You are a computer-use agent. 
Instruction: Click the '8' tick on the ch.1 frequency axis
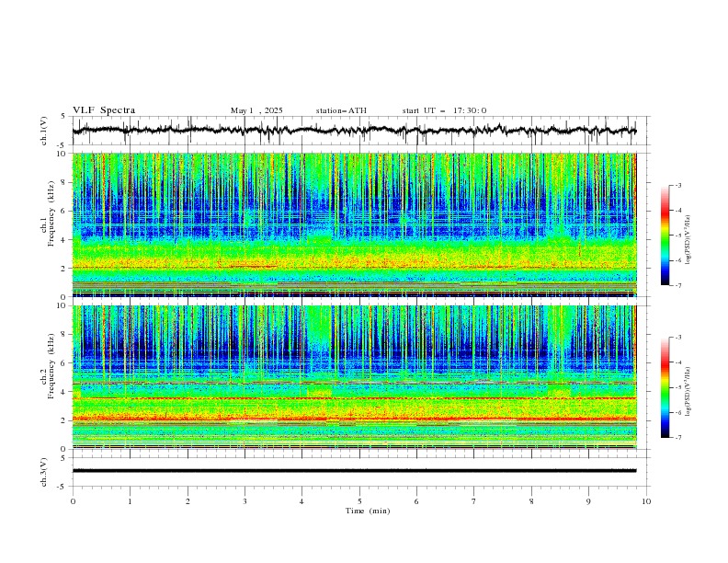(x=64, y=182)
